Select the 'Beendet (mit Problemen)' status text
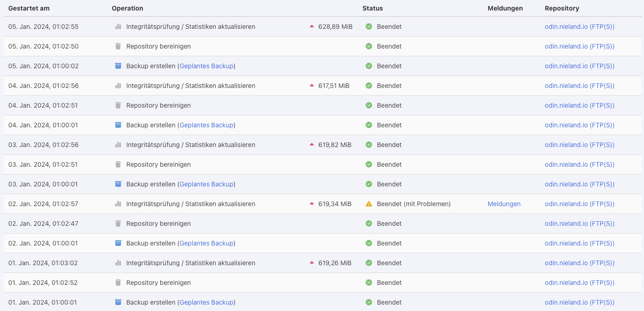This screenshot has height=311, width=644. tap(414, 204)
